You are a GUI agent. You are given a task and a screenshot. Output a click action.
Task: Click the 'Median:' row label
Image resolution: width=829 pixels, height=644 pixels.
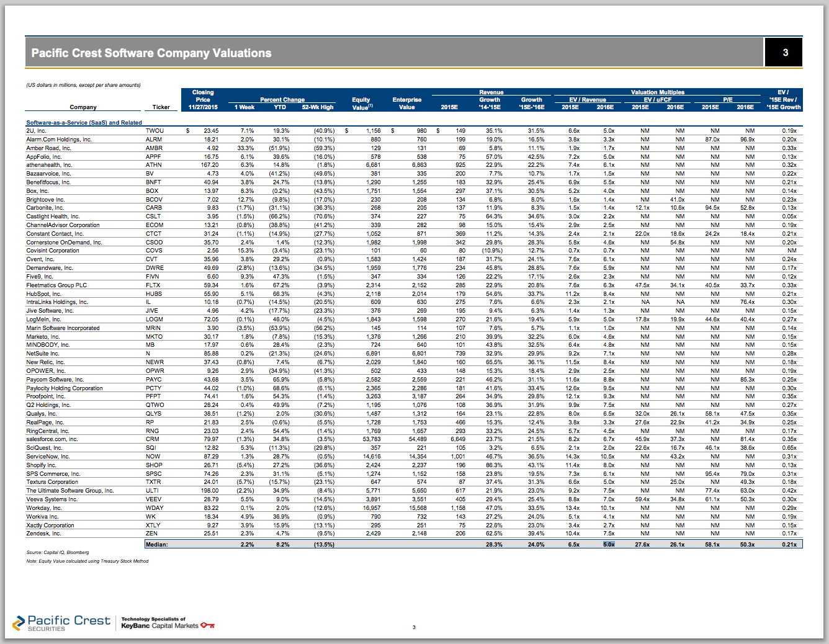tap(157, 545)
